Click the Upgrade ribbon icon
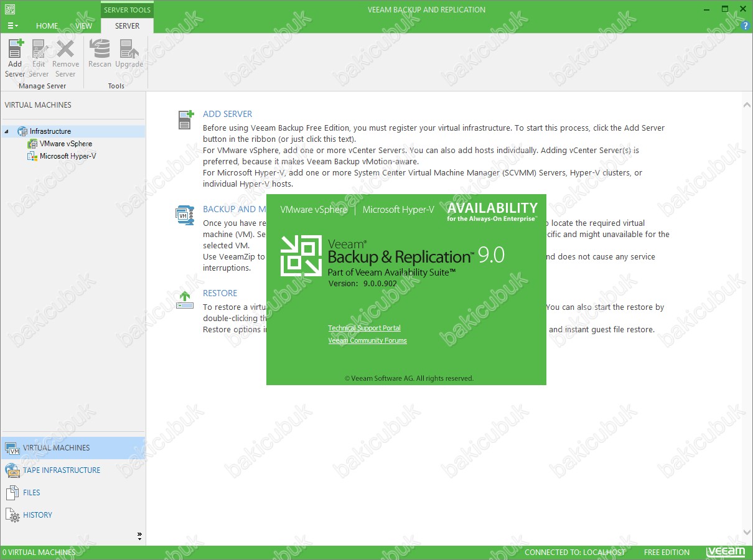The height and width of the screenshot is (560, 753). pyautogui.click(x=129, y=54)
